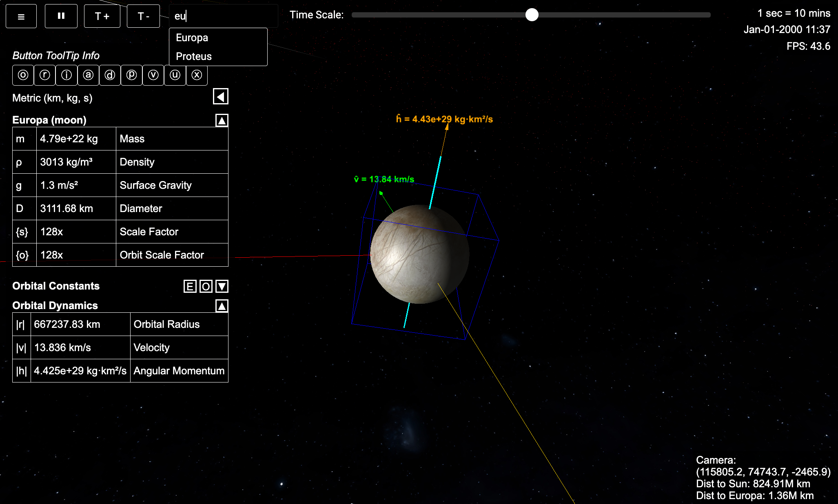Expand the Orbital Constants section

pos(222,287)
